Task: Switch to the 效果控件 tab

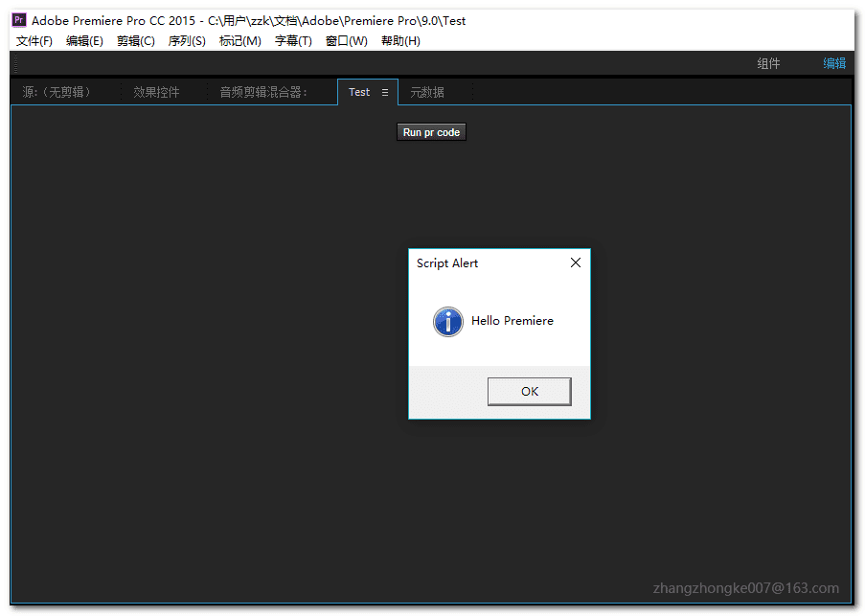Action: pos(156,92)
